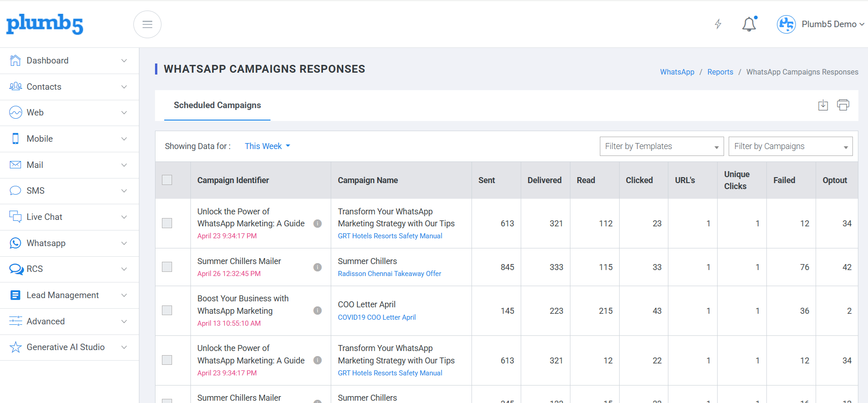The image size is (868, 403).
Task: Show info for April 26 Summer Chillers Mailer
Action: pos(317,267)
